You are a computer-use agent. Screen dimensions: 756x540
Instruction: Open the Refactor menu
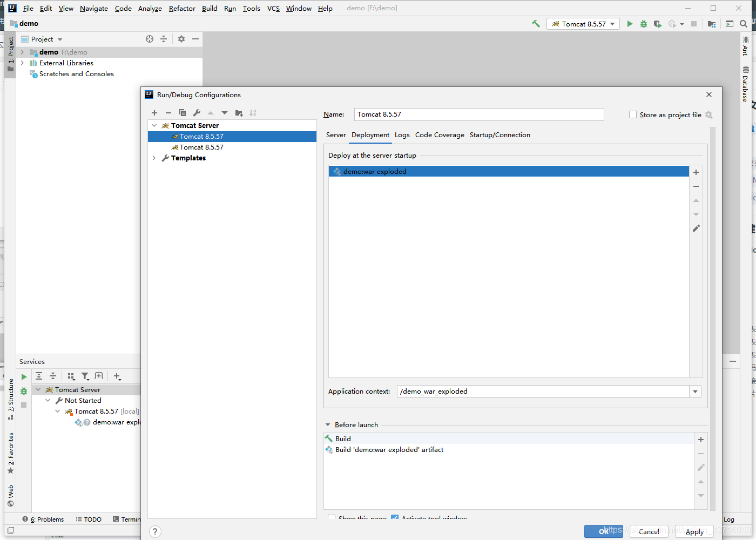[x=182, y=8]
